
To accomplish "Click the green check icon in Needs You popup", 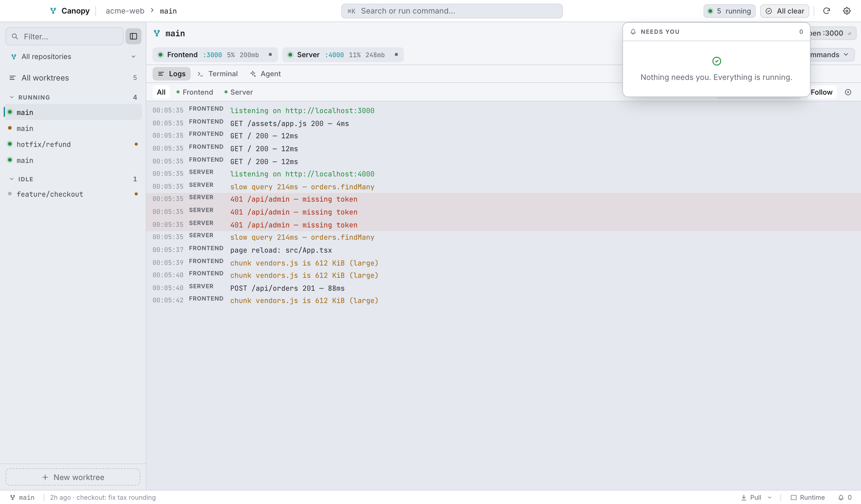I will point(716,61).
